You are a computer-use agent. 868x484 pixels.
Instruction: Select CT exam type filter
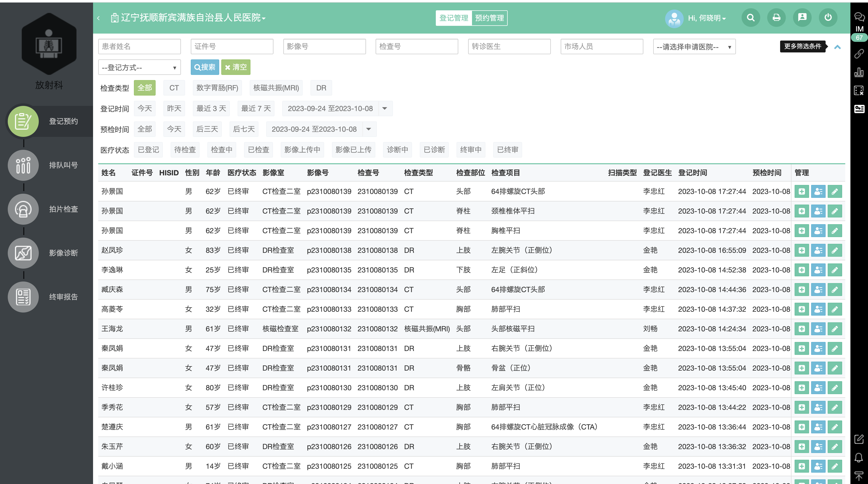click(174, 88)
